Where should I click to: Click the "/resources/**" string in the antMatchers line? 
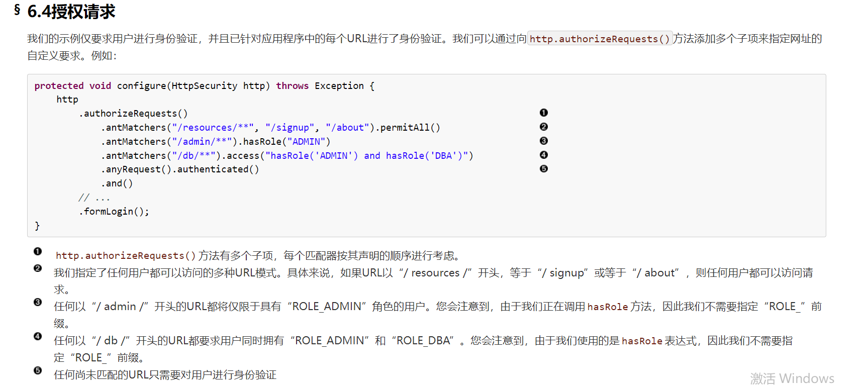(x=213, y=128)
